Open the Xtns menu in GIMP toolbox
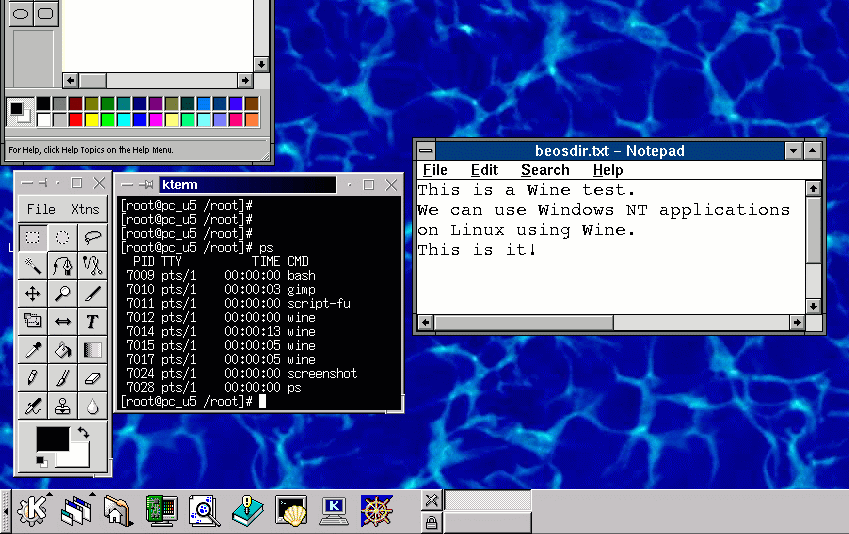Screen dimensions: 849x534 coord(85,209)
